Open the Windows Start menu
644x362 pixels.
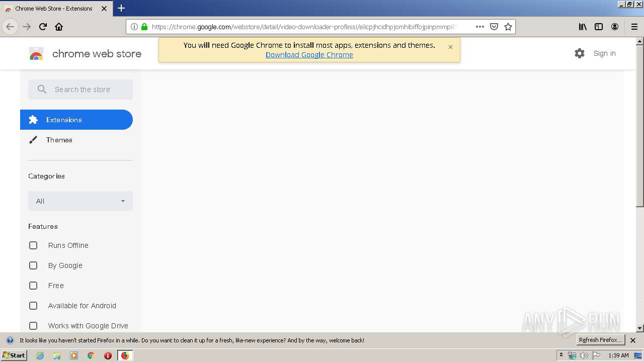[14, 355]
